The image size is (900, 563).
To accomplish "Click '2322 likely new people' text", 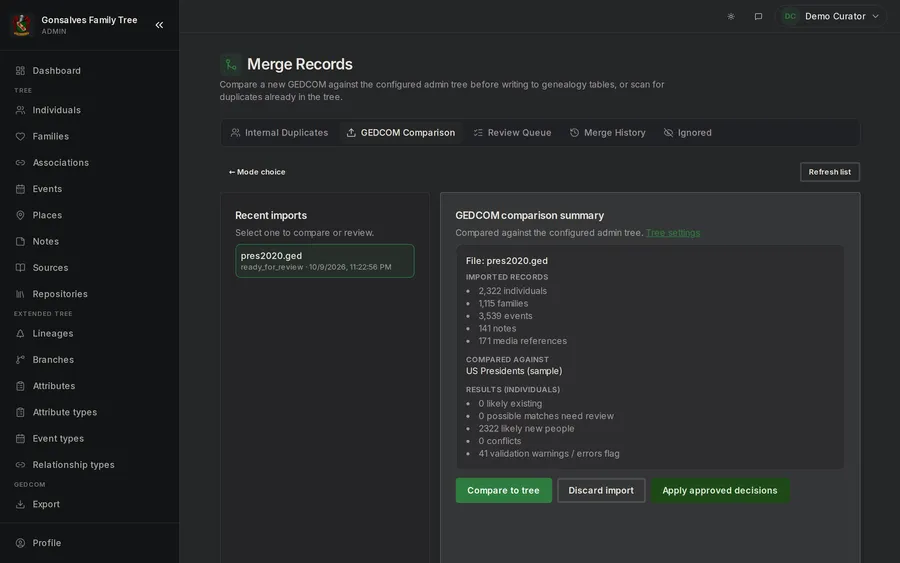I will pyautogui.click(x=526, y=429).
